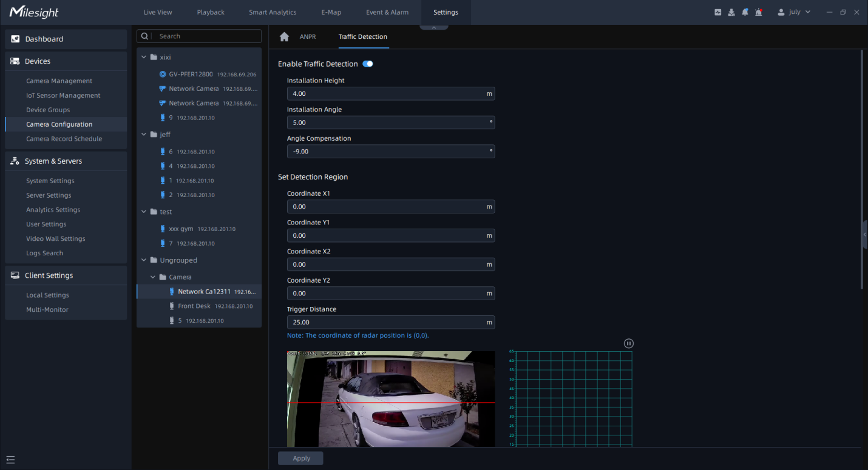The height and width of the screenshot is (470, 868).
Task: Collapse the Ungrouped folder
Action: point(144,260)
